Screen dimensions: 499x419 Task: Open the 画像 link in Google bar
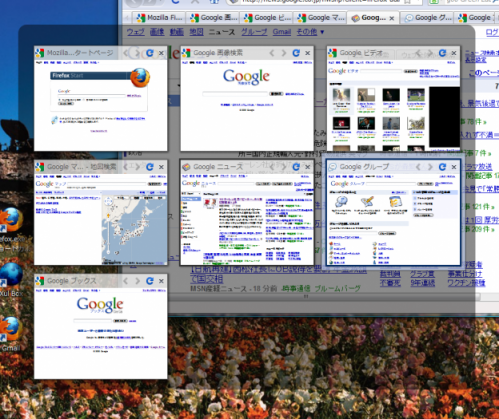pyautogui.click(x=157, y=32)
